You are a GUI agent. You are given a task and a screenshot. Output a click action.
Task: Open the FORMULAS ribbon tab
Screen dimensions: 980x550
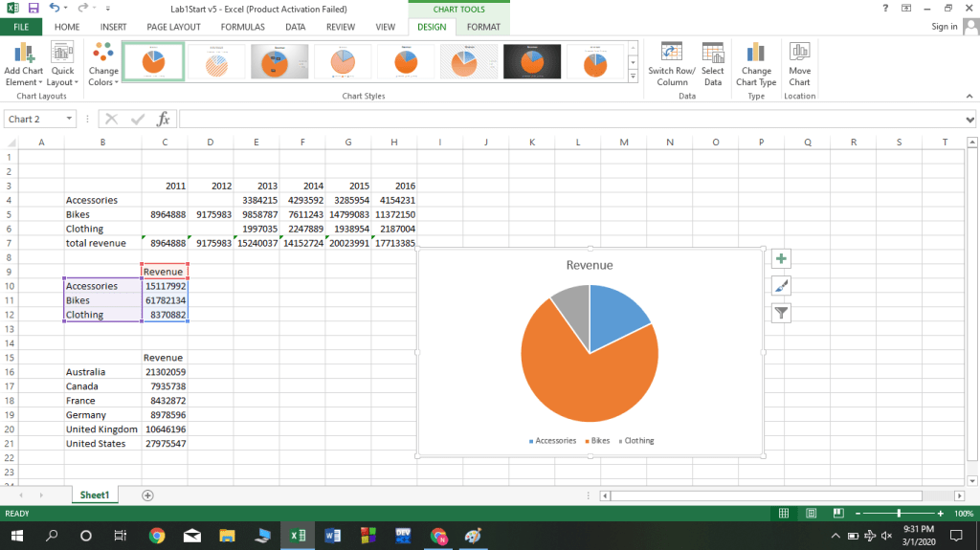click(242, 27)
